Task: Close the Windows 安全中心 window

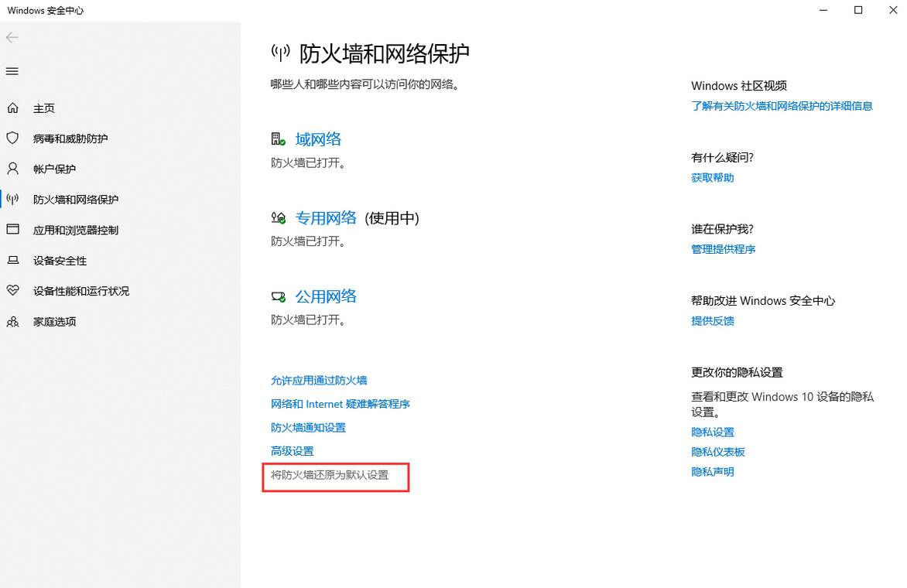Action: (893, 10)
